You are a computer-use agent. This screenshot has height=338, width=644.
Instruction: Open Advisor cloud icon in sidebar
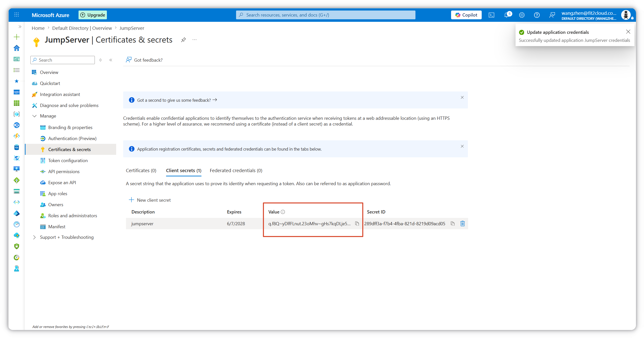[x=17, y=235]
